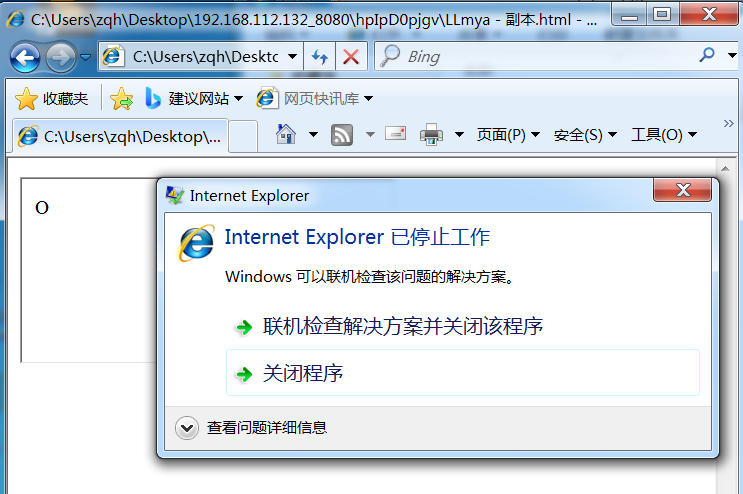Click the Read Mail envelope icon
The width and height of the screenshot is (743, 494).
396,134
